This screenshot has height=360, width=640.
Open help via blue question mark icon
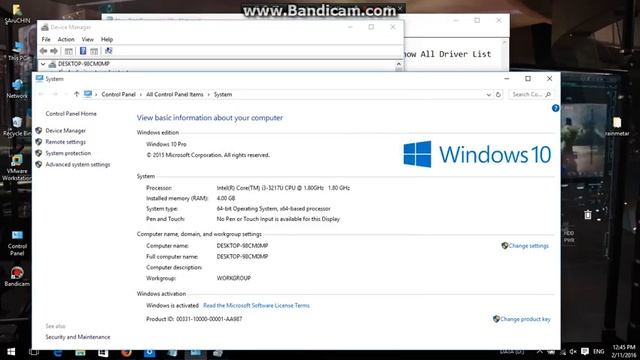click(x=556, y=108)
